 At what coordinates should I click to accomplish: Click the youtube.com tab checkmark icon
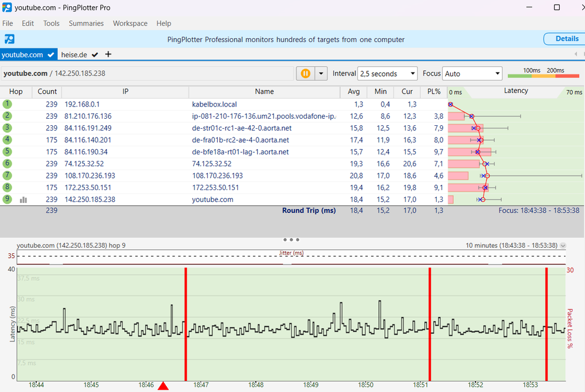click(51, 55)
